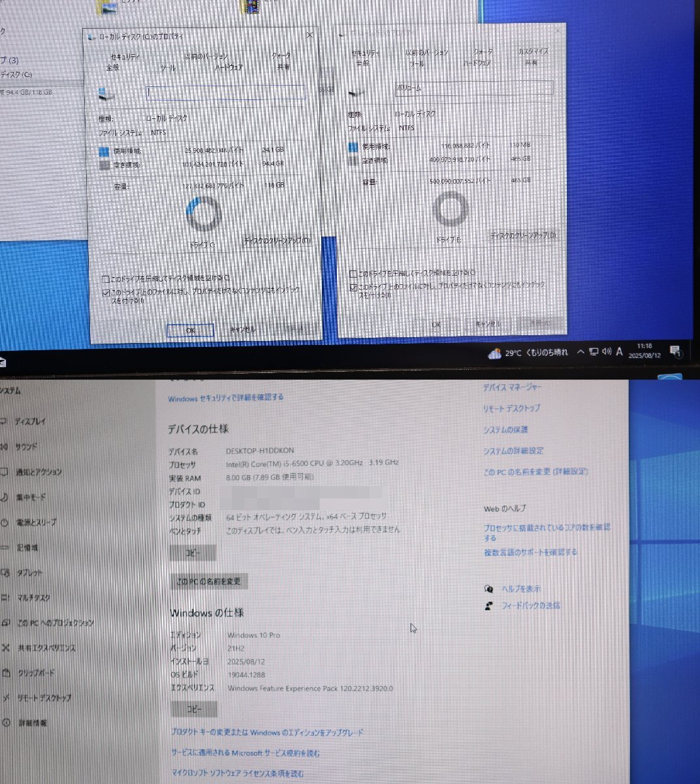Click the タブレット icon in sidebar
The image size is (700, 784).
click(x=5, y=573)
